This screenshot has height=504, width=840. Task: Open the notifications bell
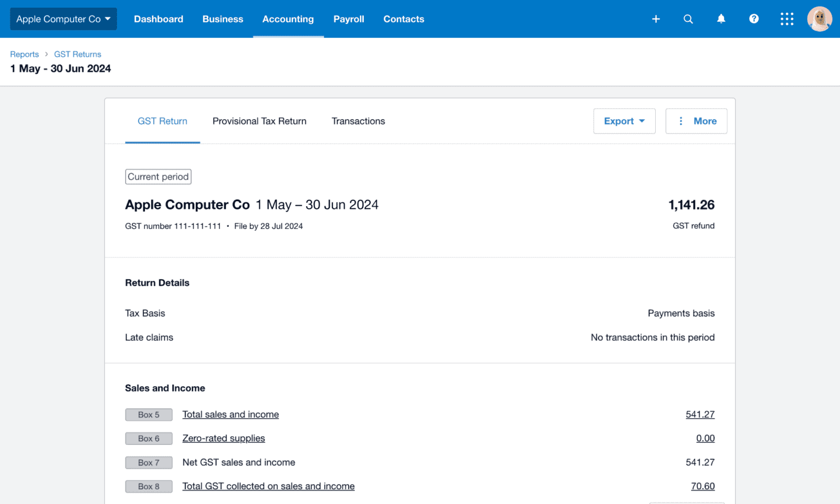[x=721, y=19]
